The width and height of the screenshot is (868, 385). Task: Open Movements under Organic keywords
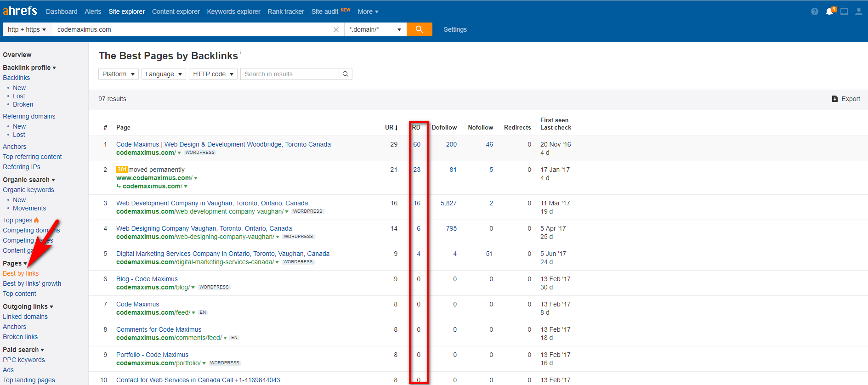[x=29, y=208]
